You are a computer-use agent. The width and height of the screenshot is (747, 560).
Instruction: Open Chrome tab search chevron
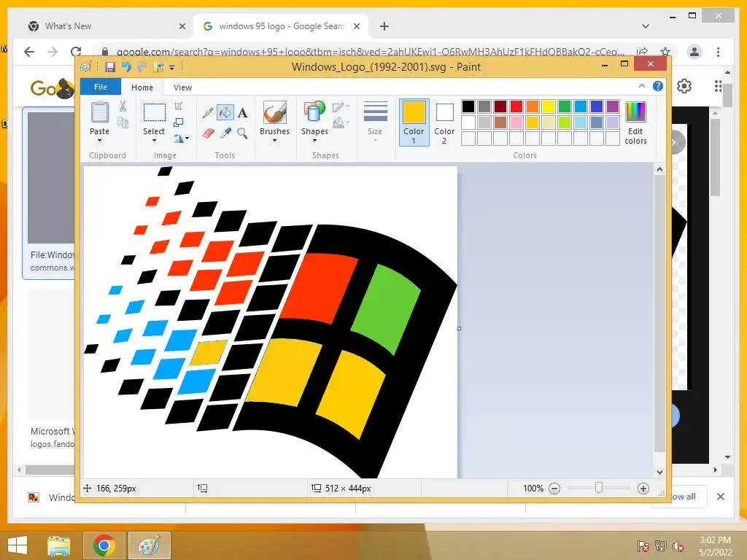[x=646, y=26]
